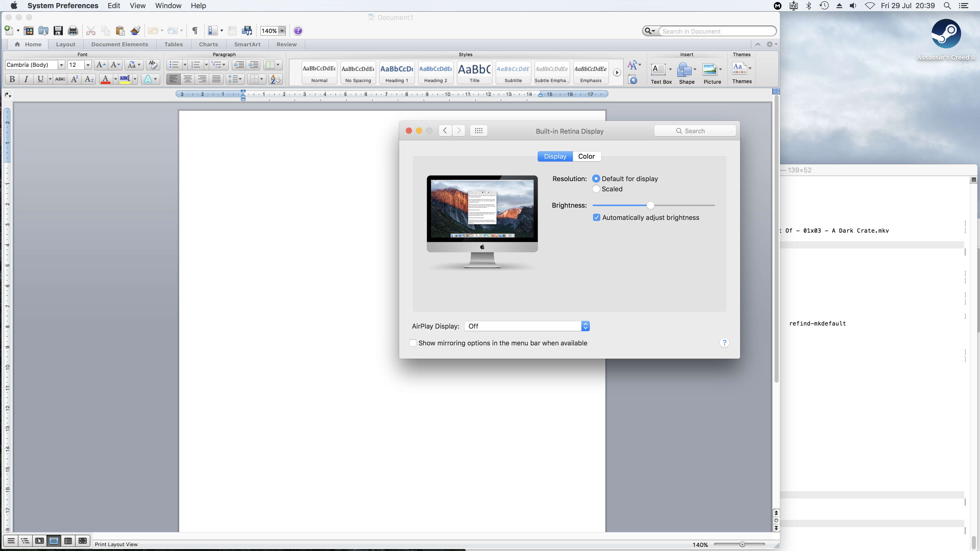Switch to the Color tab
Viewport: 980px width, 551px height.
(x=586, y=156)
